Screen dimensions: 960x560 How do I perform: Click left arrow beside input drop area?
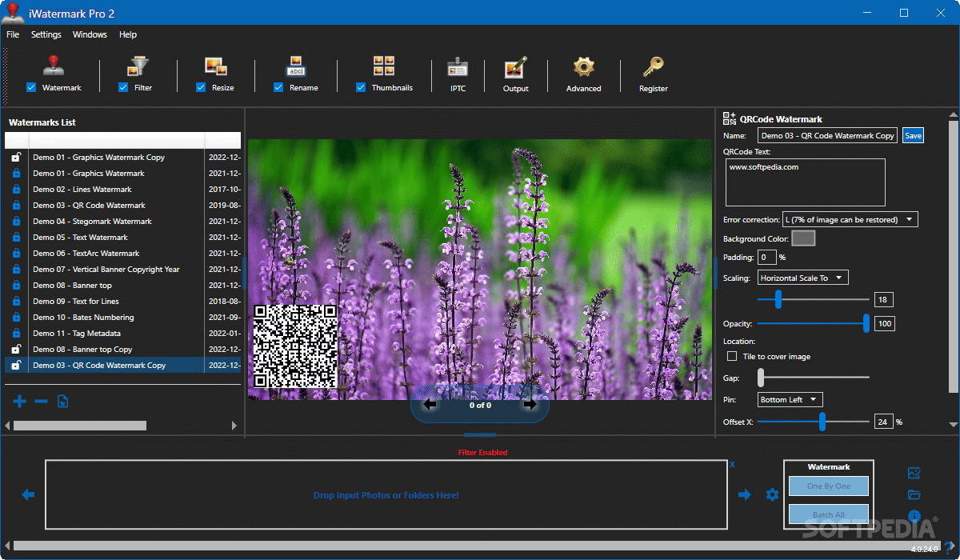tap(28, 495)
